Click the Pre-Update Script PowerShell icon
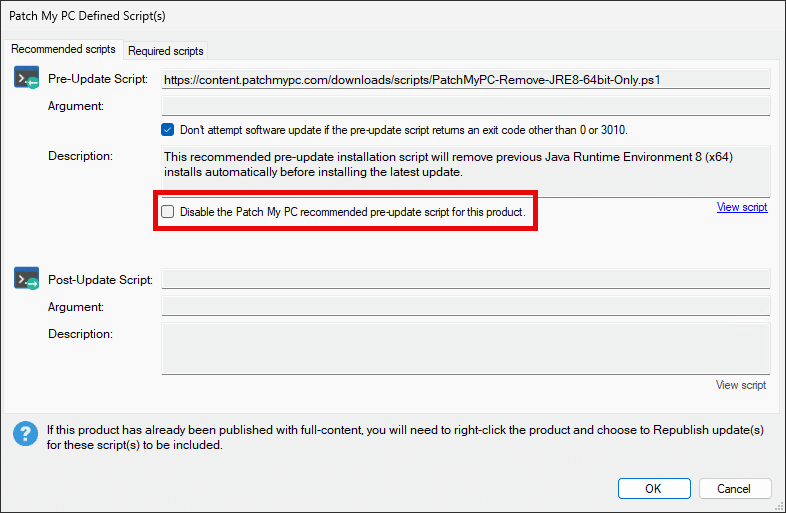786x513 pixels. coord(26,78)
